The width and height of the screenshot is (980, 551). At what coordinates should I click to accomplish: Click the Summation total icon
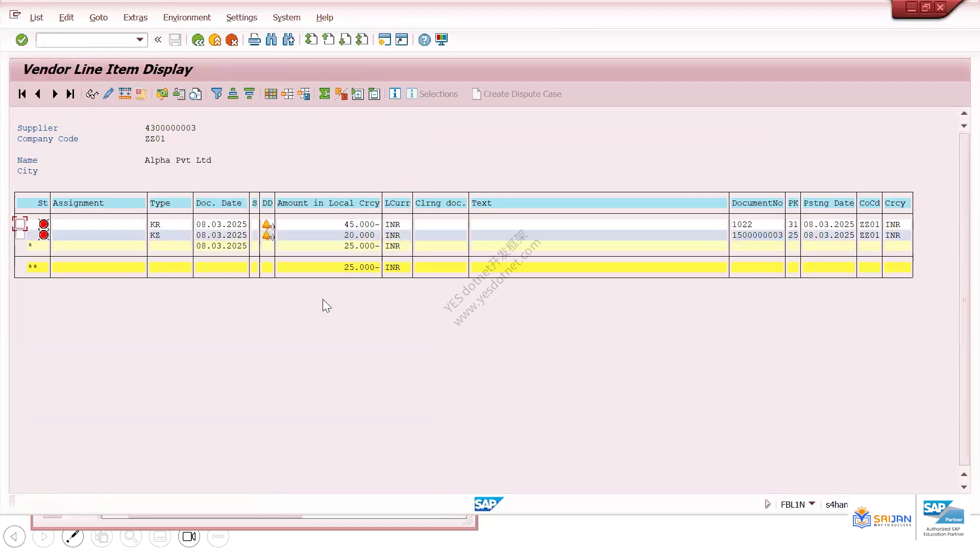(324, 94)
